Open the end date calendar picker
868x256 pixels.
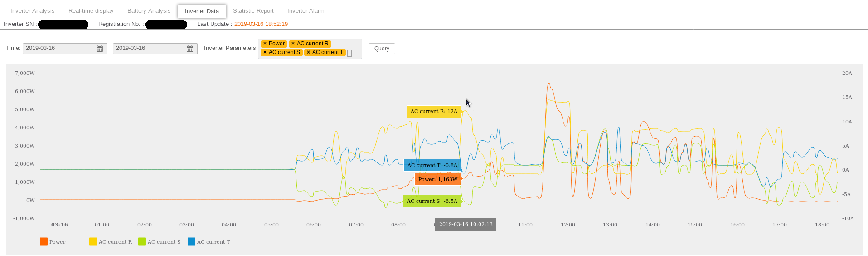(x=190, y=49)
